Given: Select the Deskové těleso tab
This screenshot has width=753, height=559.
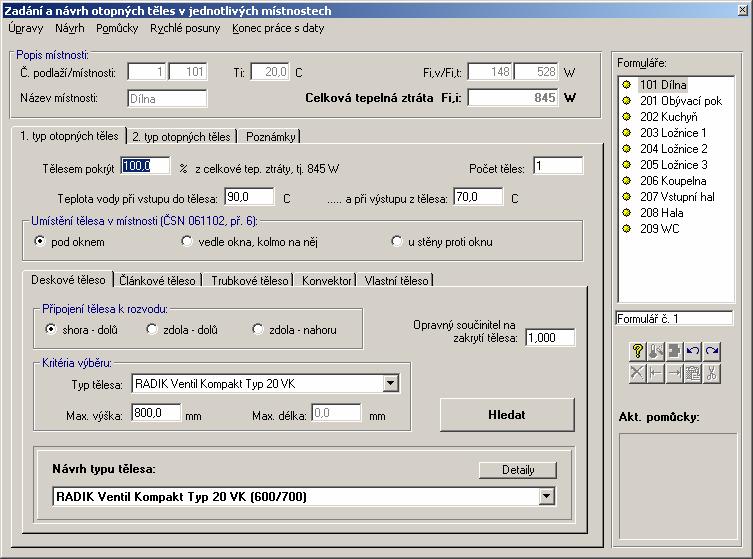Looking at the screenshot, I should pyautogui.click(x=68, y=280).
